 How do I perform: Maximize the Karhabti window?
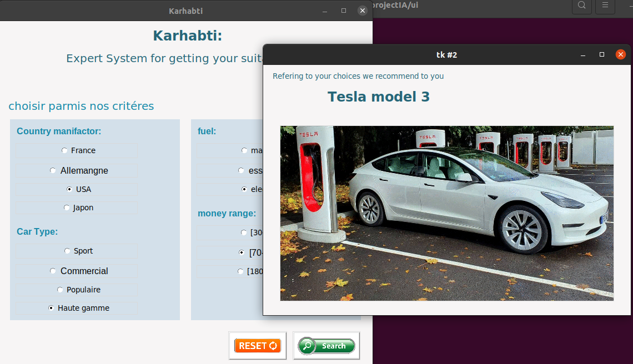point(344,11)
